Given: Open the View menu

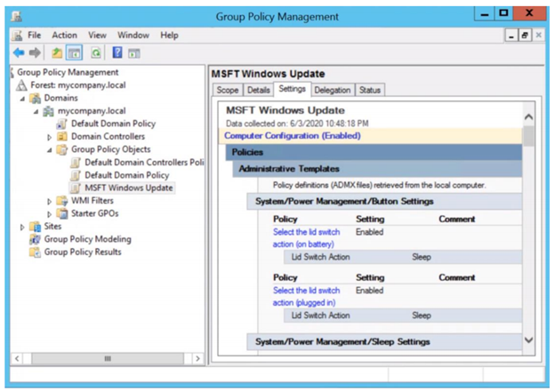Looking at the screenshot, I should coord(97,36).
